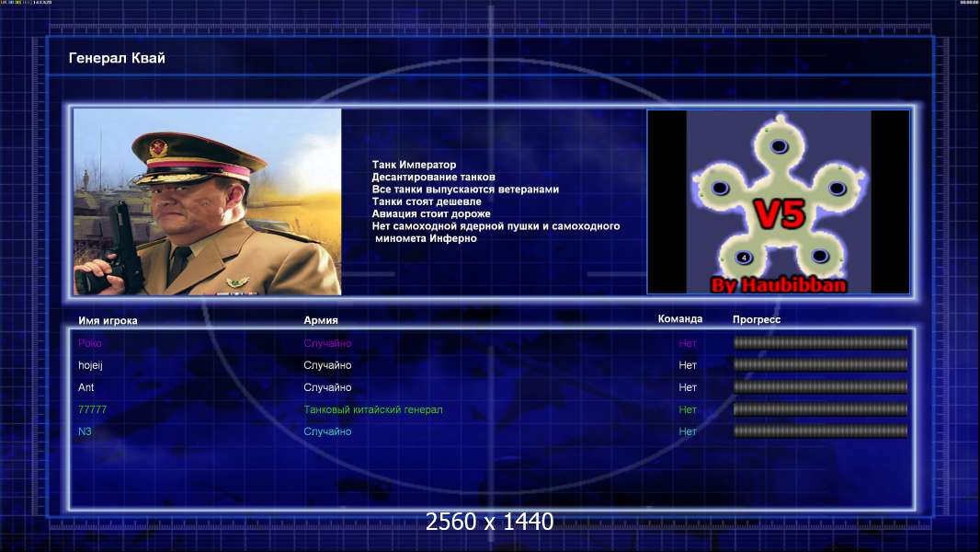Select the upper-right start position marker
The height and width of the screenshot is (552, 980).
coord(837,188)
